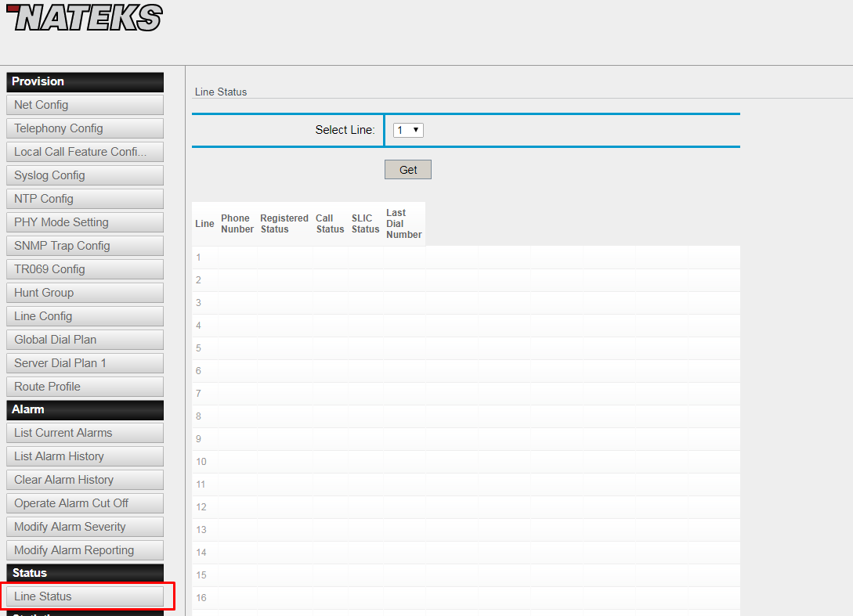Open Hunt Group page

point(85,293)
